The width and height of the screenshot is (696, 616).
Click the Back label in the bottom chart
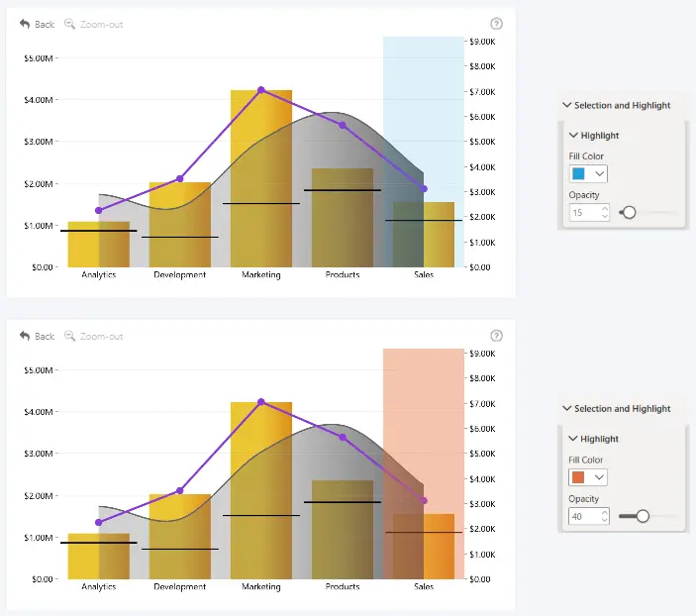[45, 337]
